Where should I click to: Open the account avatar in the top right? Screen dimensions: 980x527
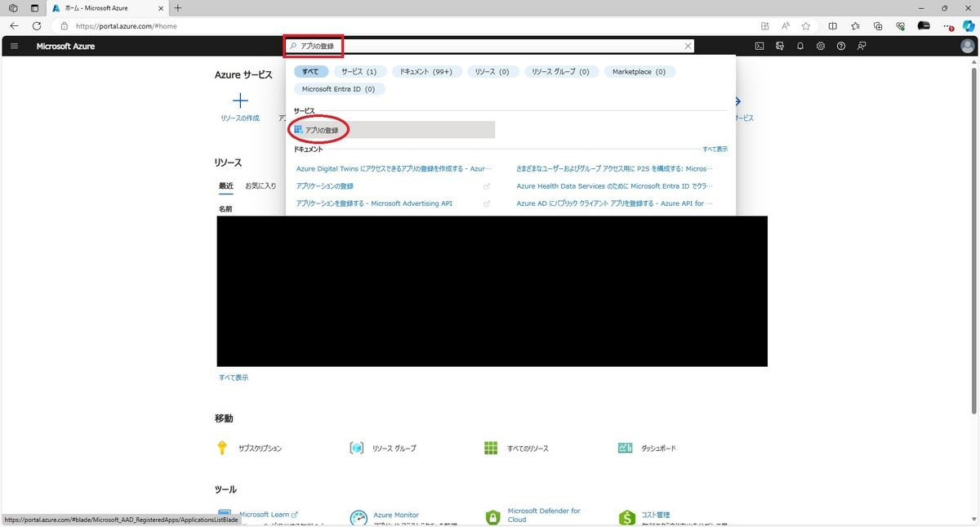point(967,46)
